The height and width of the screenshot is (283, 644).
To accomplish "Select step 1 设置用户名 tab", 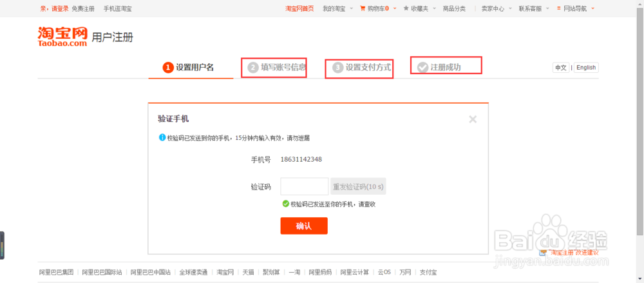I will tap(189, 68).
